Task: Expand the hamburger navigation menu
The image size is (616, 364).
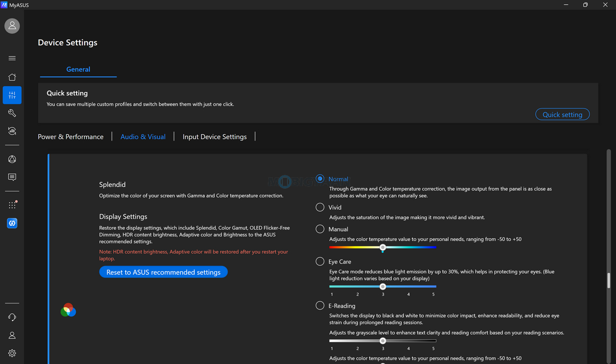Action: [12, 58]
